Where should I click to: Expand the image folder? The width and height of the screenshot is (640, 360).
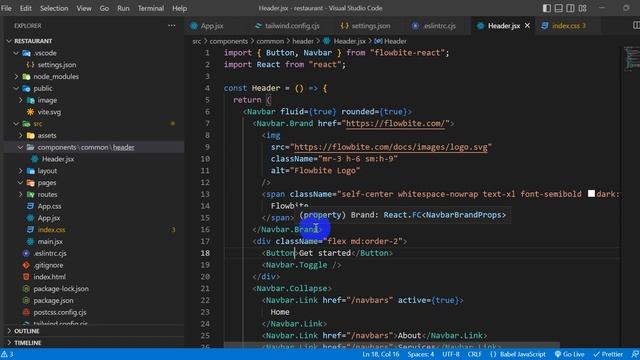pyautogui.click(x=20, y=100)
